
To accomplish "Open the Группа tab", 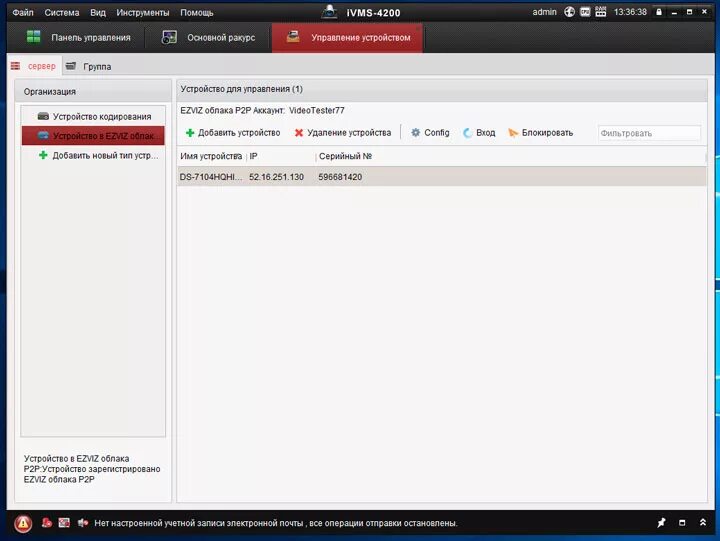I will pyautogui.click(x=89, y=66).
